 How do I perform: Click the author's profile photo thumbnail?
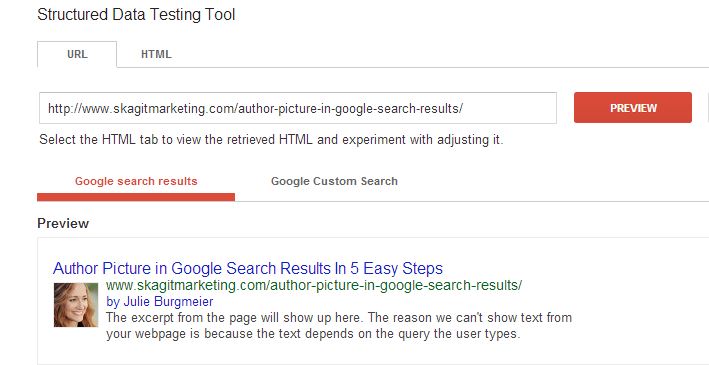point(76,305)
